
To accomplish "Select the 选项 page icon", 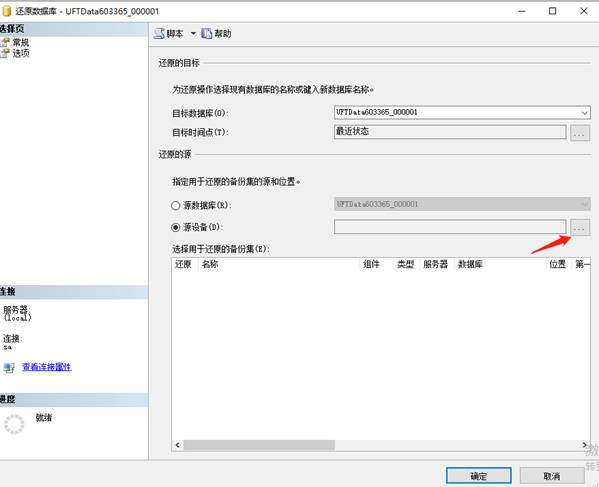I will click(x=5, y=53).
